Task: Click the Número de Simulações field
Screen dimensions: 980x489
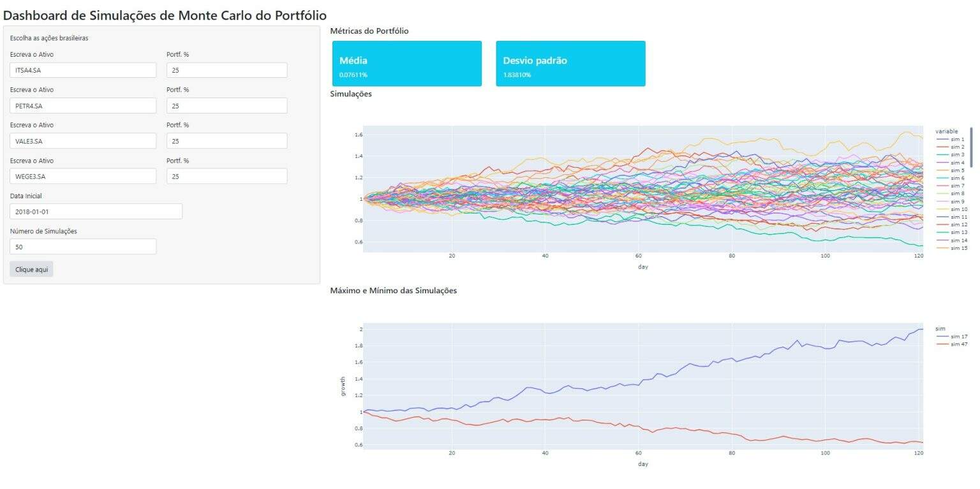Action: click(x=82, y=246)
